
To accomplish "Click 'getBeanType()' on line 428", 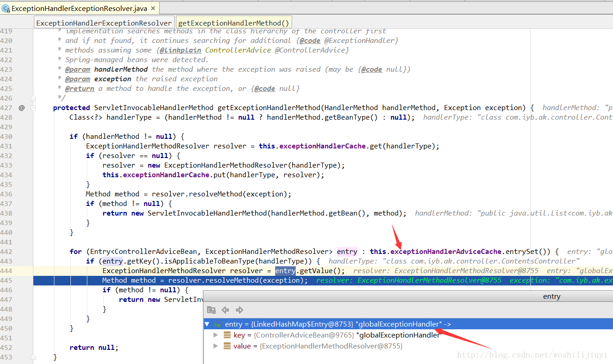I will coord(350,117).
